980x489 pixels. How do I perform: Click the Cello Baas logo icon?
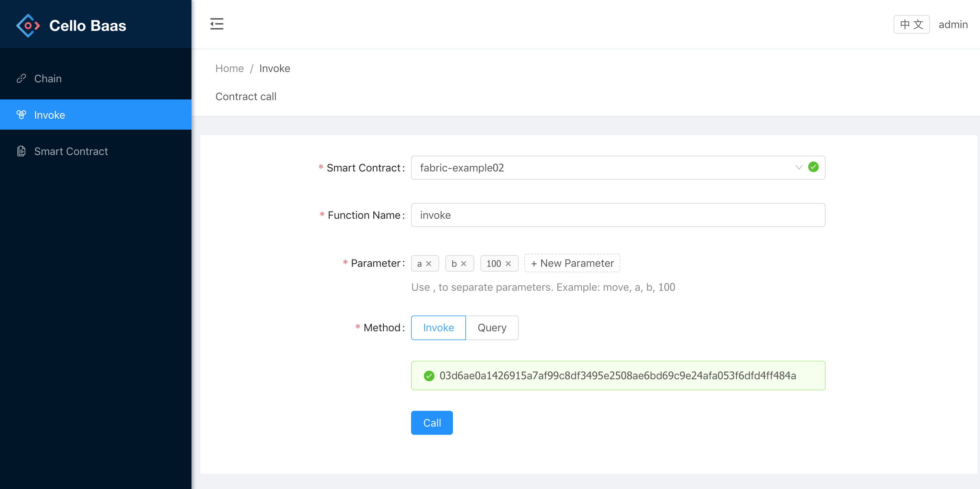point(28,25)
